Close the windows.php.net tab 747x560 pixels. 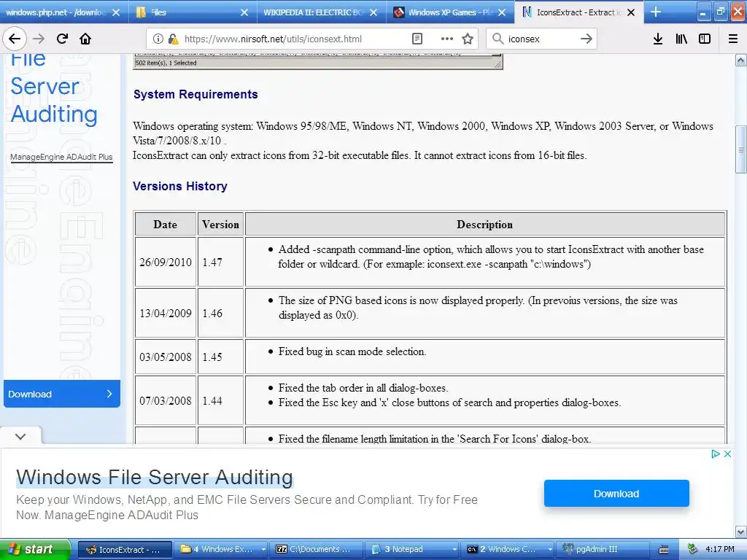[x=116, y=12]
